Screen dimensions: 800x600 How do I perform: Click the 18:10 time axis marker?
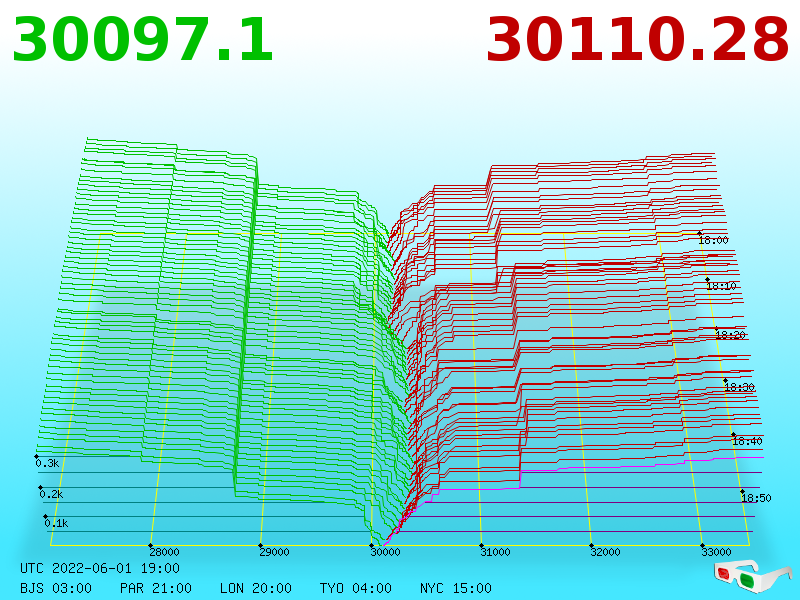[x=721, y=286]
